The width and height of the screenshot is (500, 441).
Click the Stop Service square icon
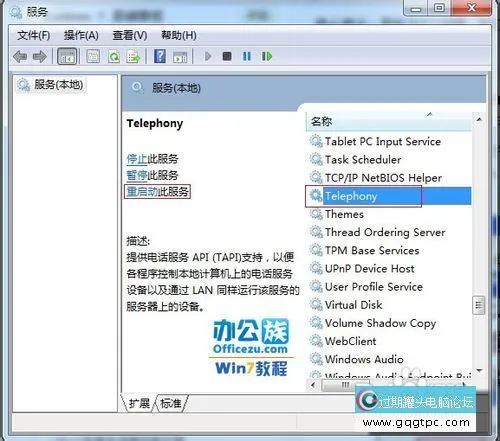[227, 56]
